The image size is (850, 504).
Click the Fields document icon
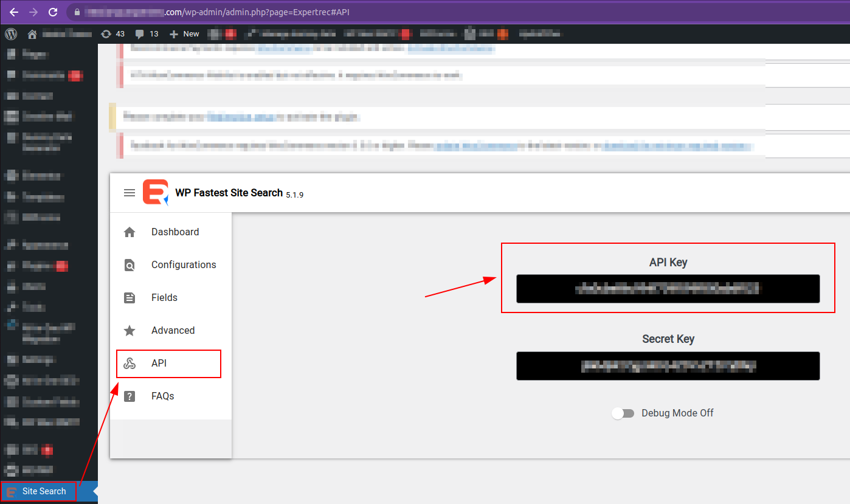(129, 297)
